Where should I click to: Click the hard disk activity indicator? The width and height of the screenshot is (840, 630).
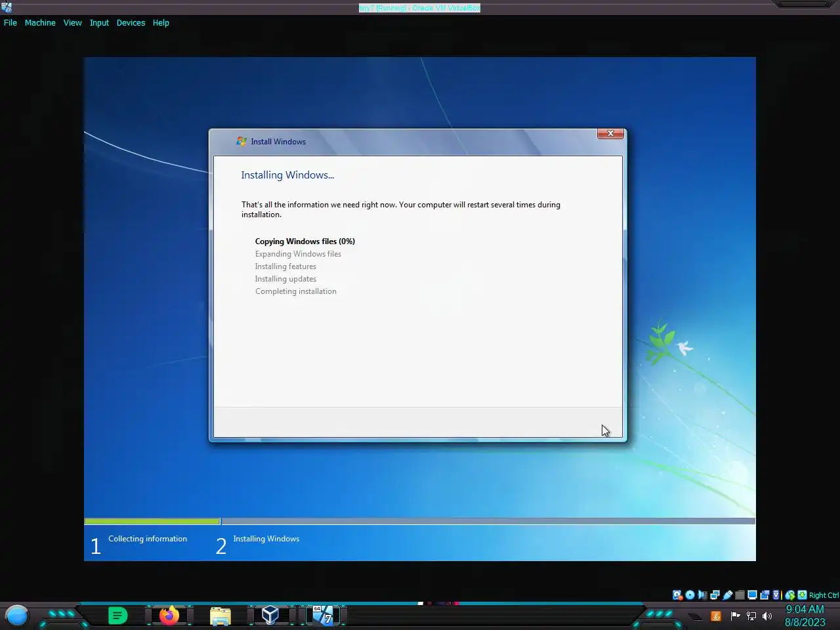pos(677,595)
